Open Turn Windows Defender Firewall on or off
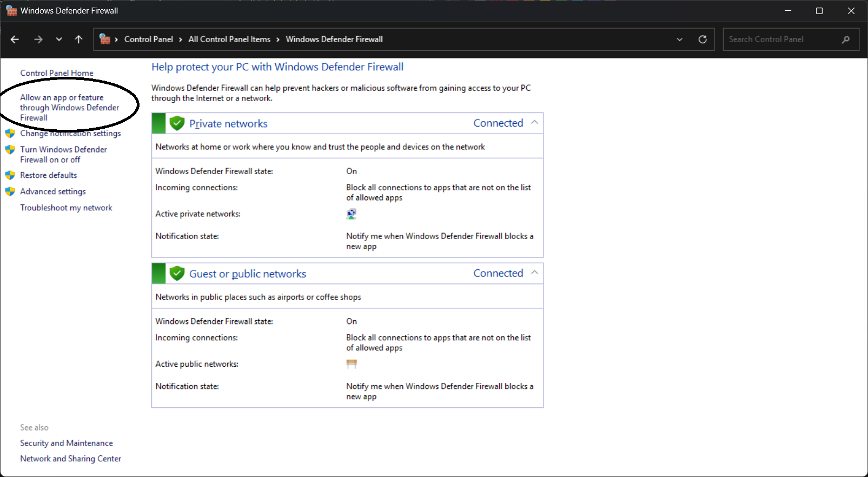The width and height of the screenshot is (868, 477). click(x=63, y=155)
